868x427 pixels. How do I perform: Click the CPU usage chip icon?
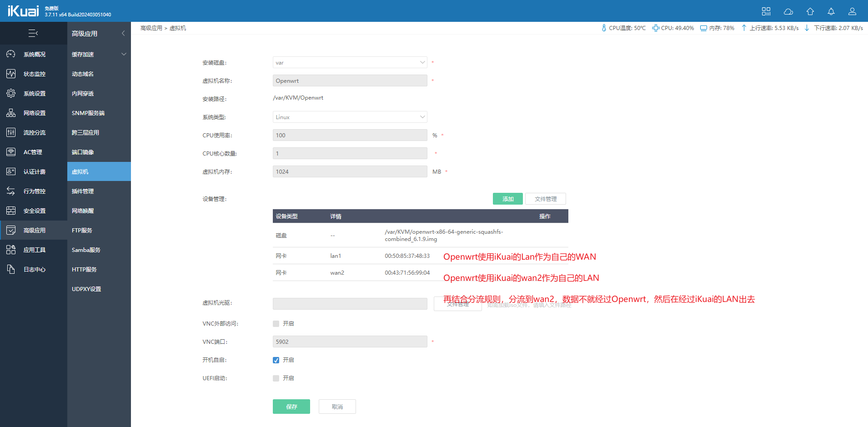tap(656, 28)
